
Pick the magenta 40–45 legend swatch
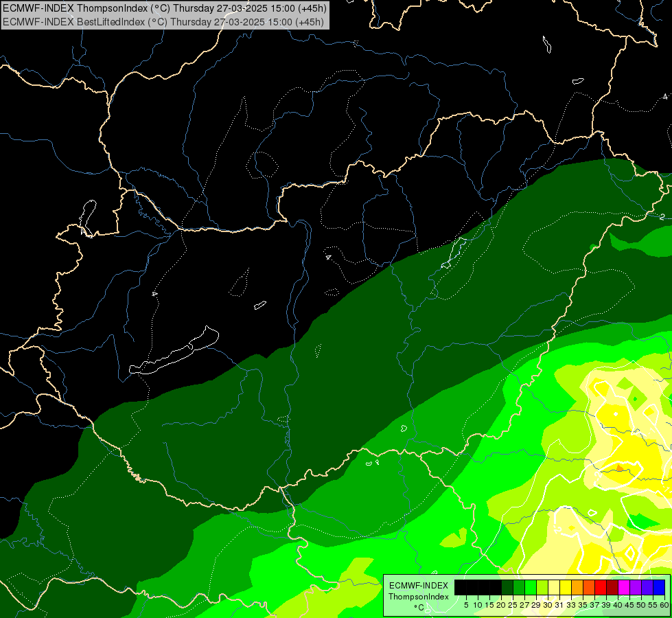coord(624,587)
